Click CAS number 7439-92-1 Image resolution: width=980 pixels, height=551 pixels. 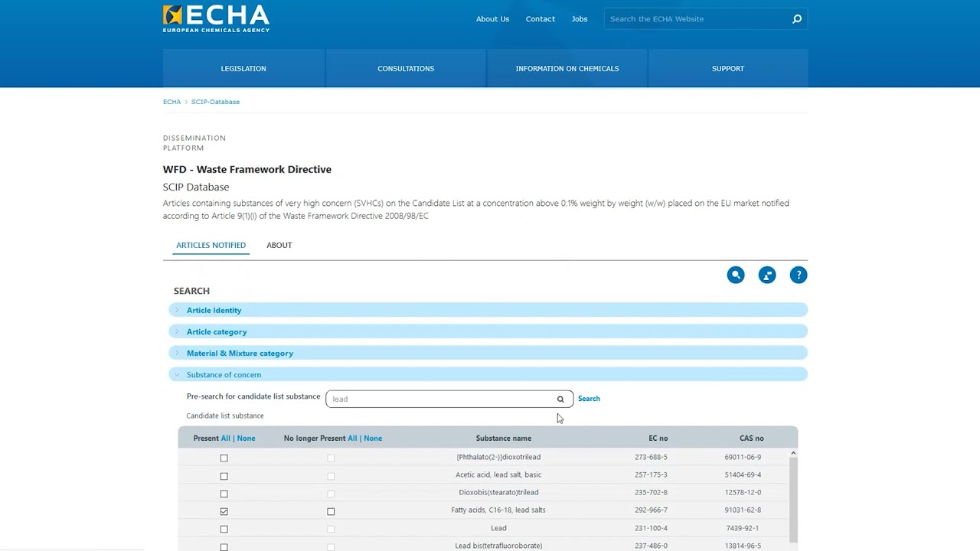(743, 528)
